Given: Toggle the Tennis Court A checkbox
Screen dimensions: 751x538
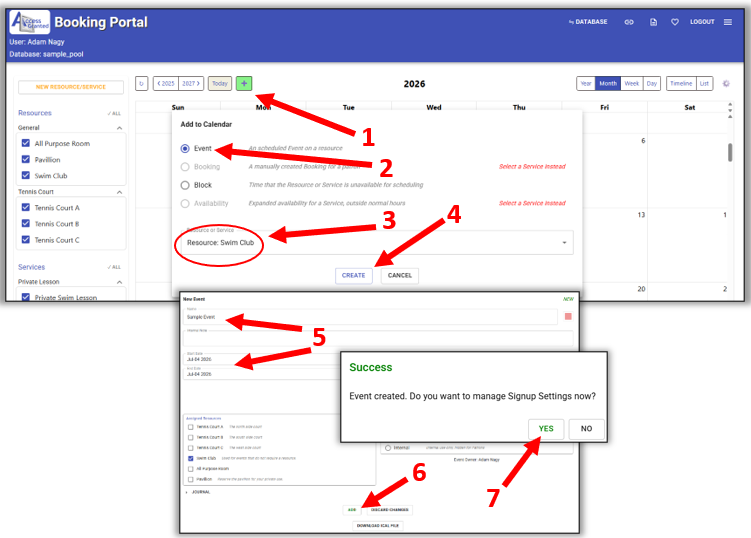Looking at the screenshot, I should click(x=26, y=208).
